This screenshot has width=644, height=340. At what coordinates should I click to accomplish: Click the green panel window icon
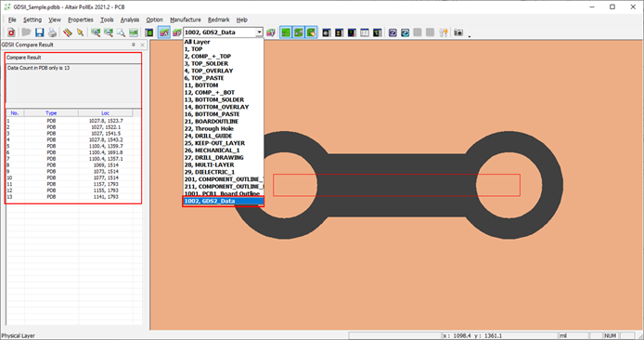149,33
